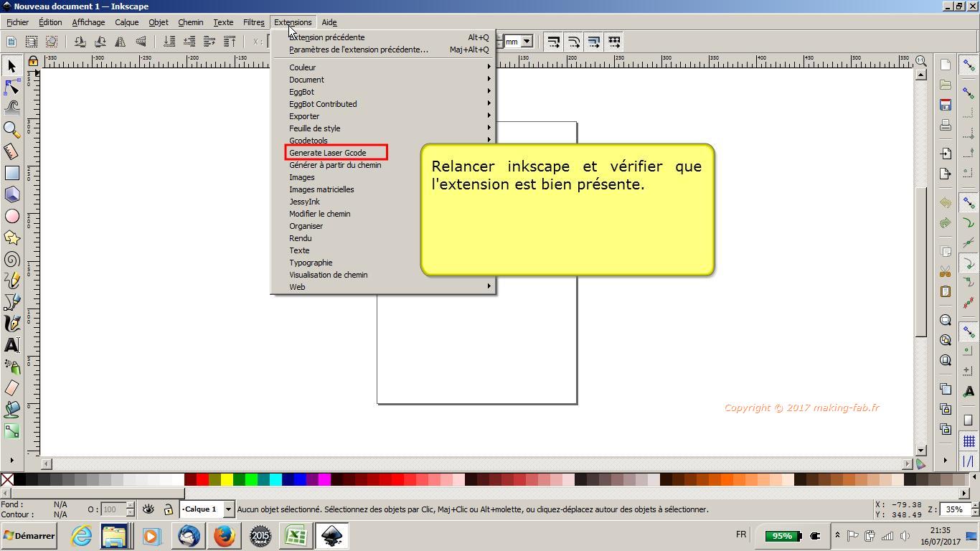
Task: Open the mm units dropdown
Action: 527,42
